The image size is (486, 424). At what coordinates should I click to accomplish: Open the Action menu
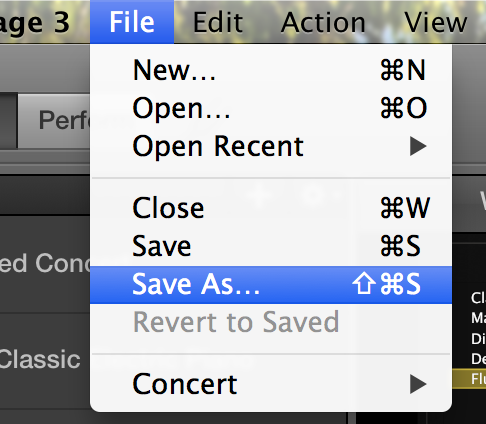click(x=323, y=22)
